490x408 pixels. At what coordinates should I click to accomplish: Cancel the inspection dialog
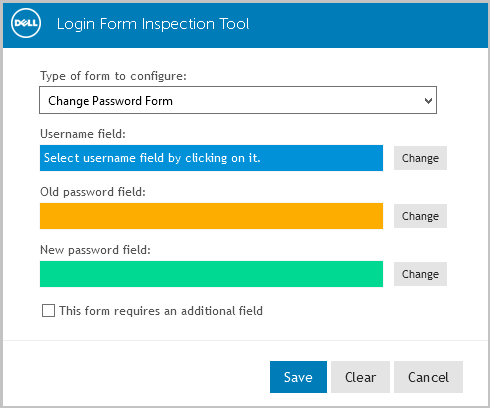tap(428, 377)
